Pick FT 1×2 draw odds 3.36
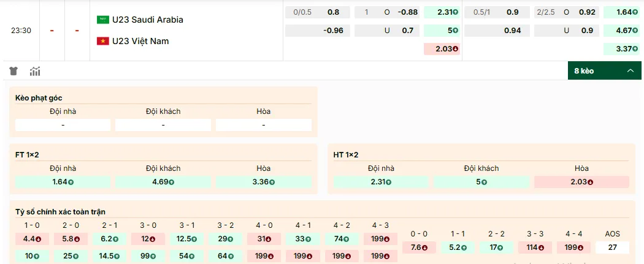644x264 pixels. click(x=263, y=182)
